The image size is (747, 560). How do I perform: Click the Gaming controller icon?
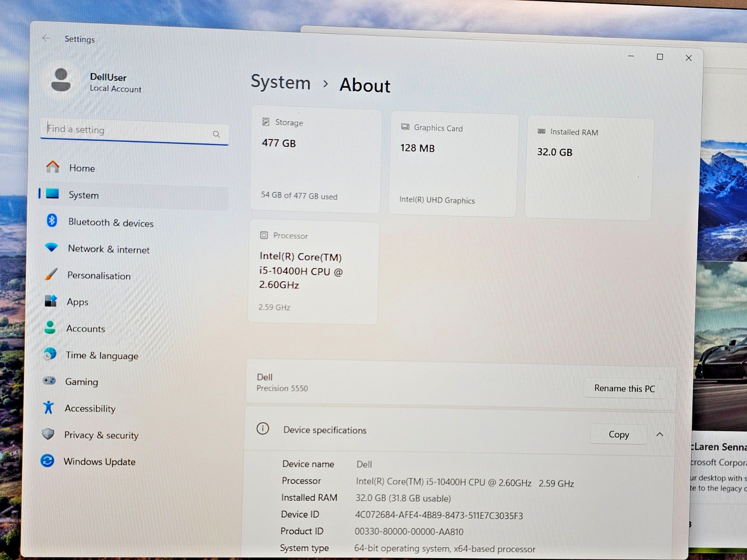click(x=50, y=381)
